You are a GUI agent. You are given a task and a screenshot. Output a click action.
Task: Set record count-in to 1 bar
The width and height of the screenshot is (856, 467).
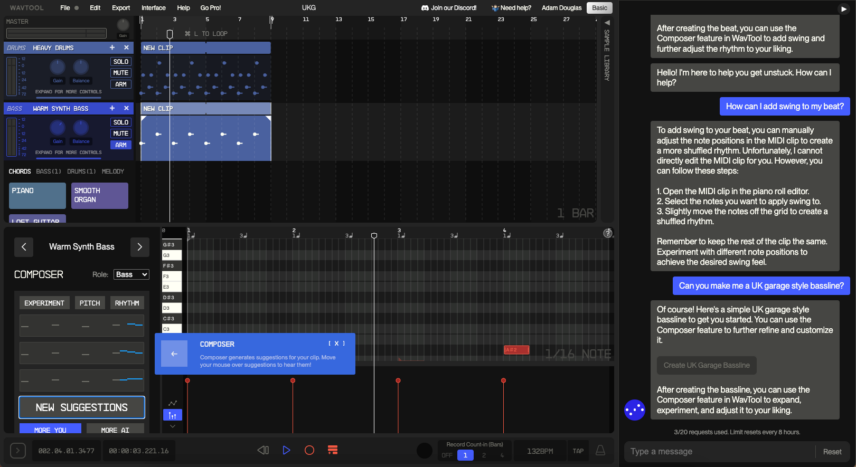[465, 455]
